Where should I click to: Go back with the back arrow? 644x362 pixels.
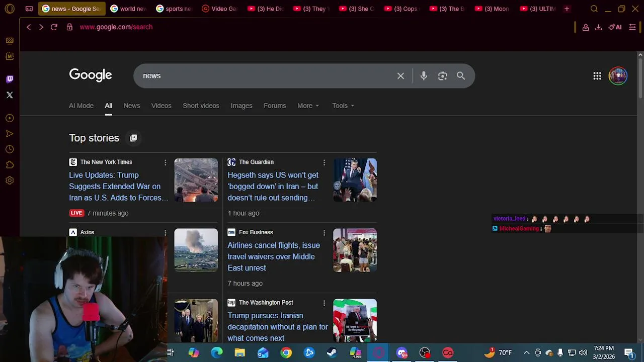(29, 27)
